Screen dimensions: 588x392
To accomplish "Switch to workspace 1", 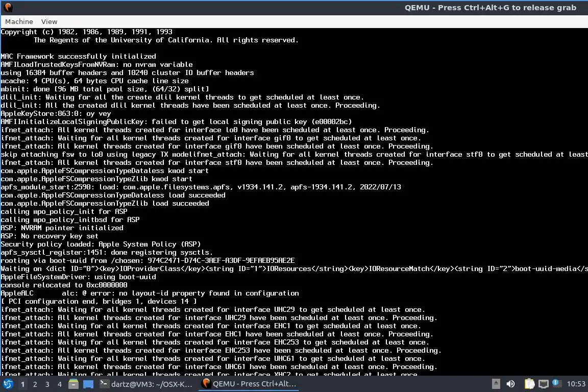I will tap(22, 384).
